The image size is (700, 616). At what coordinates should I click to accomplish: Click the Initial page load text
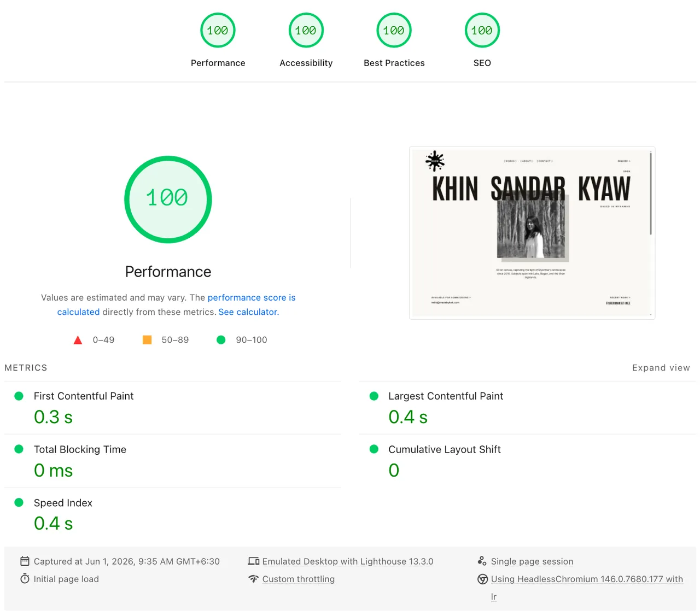tap(66, 579)
